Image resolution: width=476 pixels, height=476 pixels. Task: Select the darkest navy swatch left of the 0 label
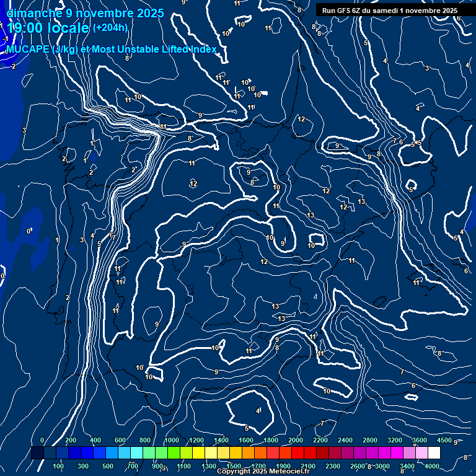37,452
